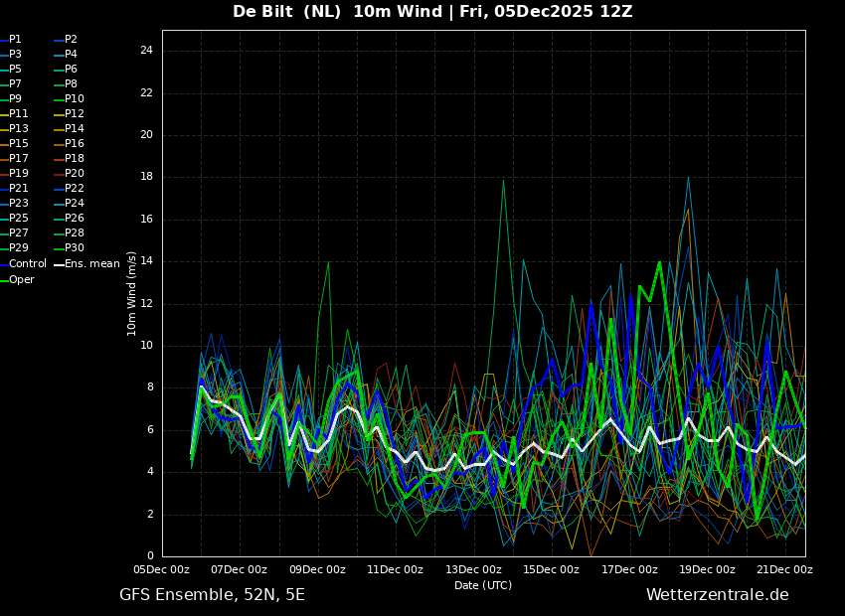The height and width of the screenshot is (616, 845).
Task: Click the Oper legend entry
Action: 22,279
